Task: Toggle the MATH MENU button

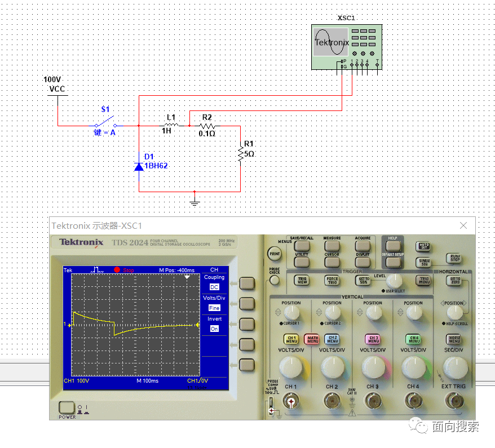Action: (312, 339)
